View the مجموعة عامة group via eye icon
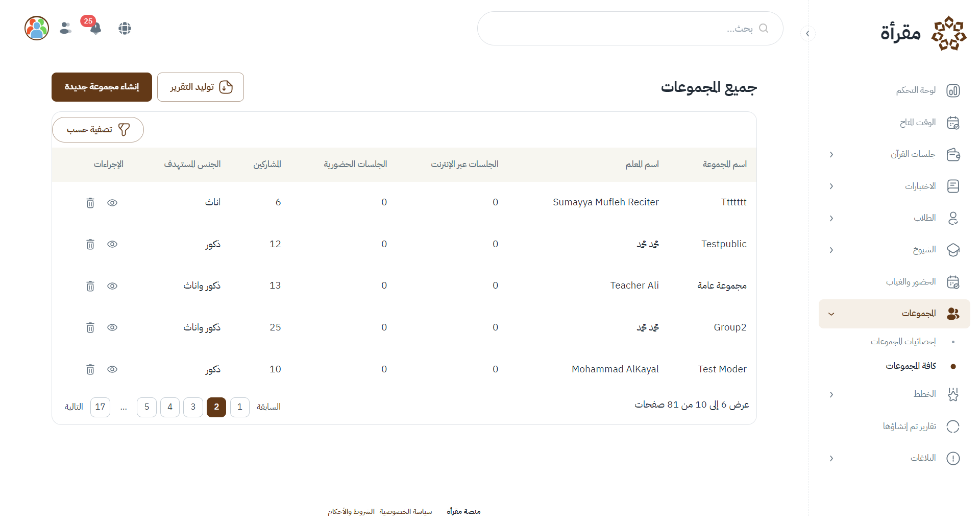 coord(112,286)
